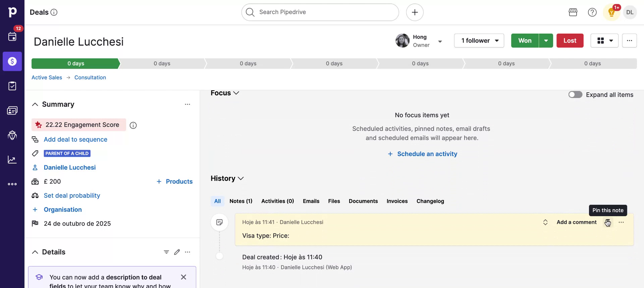Click the add Products link
Screen dimensions: 644x288
point(174,181)
